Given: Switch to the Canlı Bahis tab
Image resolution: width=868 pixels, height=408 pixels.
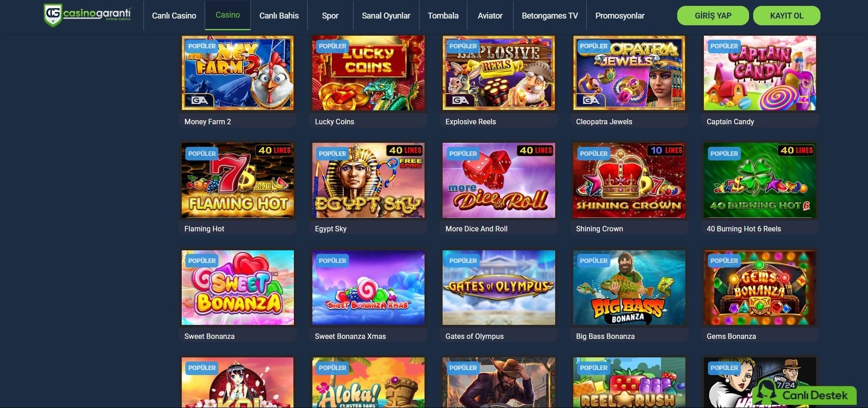Looking at the screenshot, I should [279, 16].
